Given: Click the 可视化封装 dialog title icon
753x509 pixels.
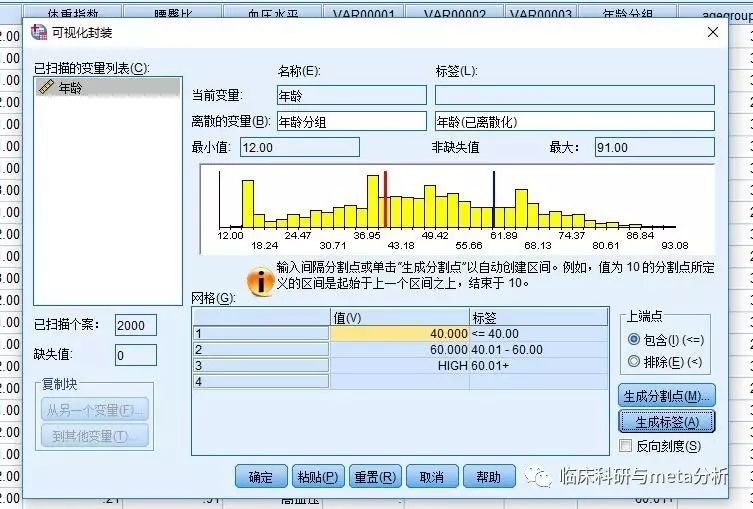Looking at the screenshot, I should coord(39,32).
